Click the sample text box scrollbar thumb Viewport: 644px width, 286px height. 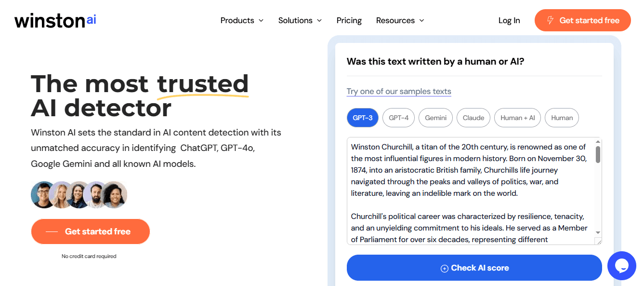click(x=598, y=154)
